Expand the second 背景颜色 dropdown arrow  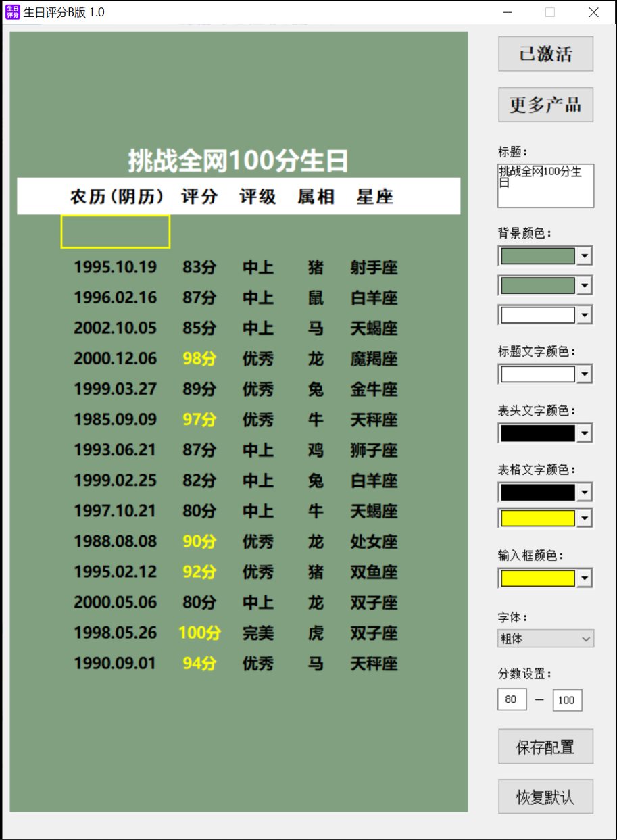[x=585, y=285]
